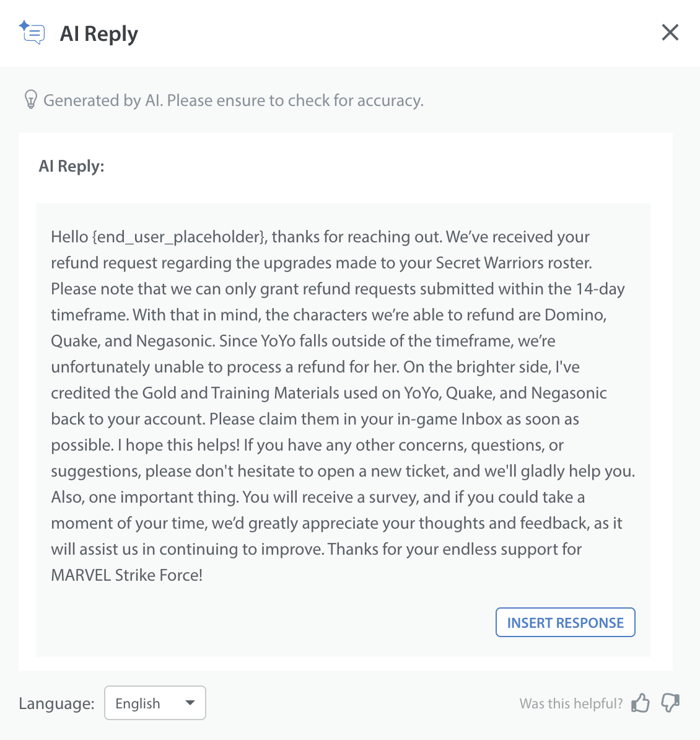Click "MARVEL Strike Force!" in the reply
Screen dimensions: 700x740
(x=127, y=575)
